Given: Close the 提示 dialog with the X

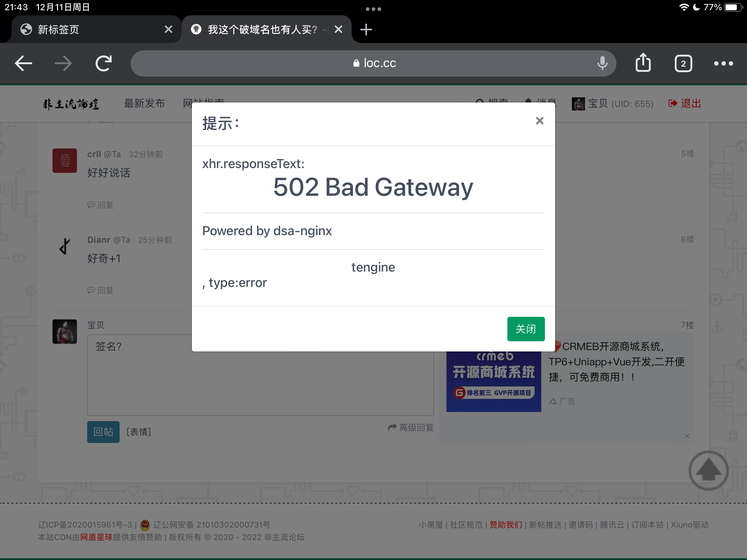Looking at the screenshot, I should click(x=539, y=121).
